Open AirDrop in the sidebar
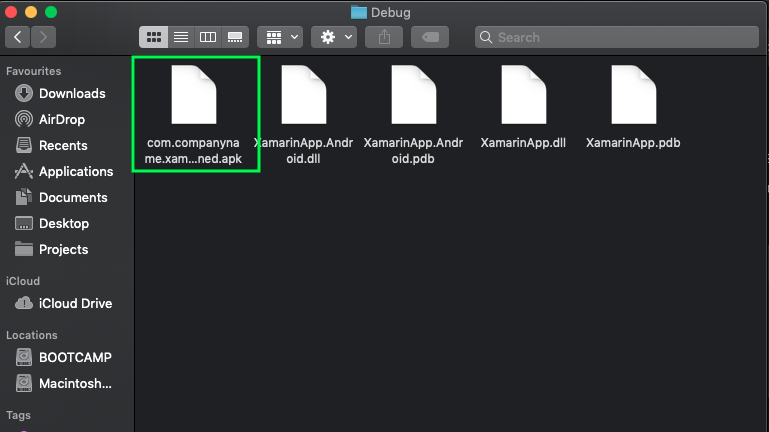Viewport: 769px width, 432px height. (60, 119)
